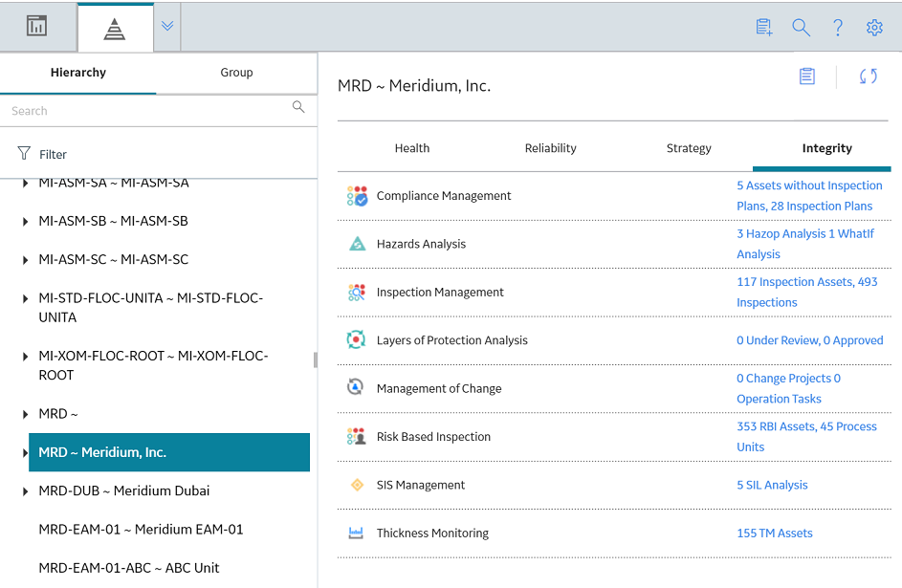Viewport: 902px width, 588px height.
Task: Switch to the Hierarchy tab
Action: [x=78, y=73]
